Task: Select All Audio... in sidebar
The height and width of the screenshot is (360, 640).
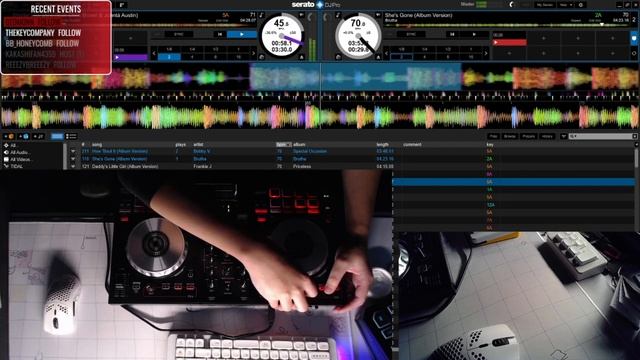Action: click(17, 152)
